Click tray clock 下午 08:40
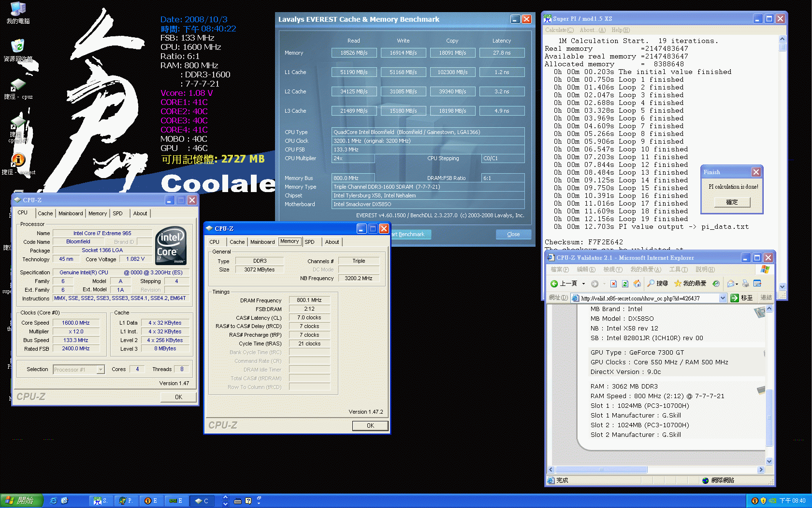 pyautogui.click(x=793, y=501)
